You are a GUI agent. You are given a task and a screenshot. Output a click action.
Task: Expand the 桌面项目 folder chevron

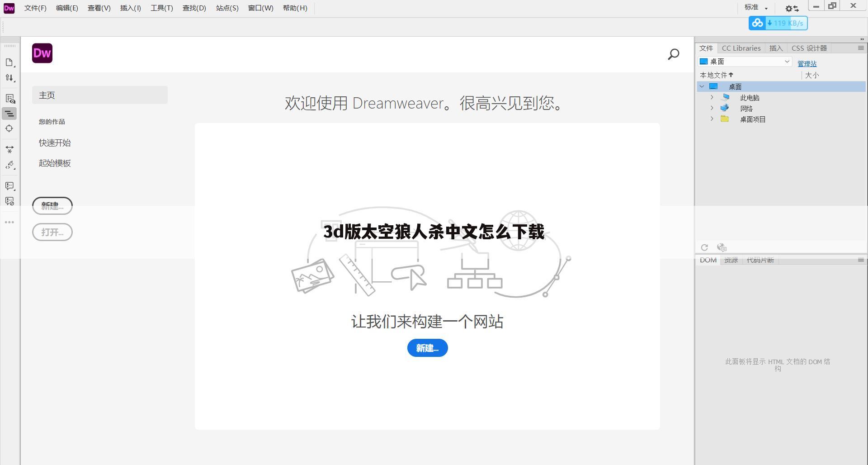click(x=712, y=119)
